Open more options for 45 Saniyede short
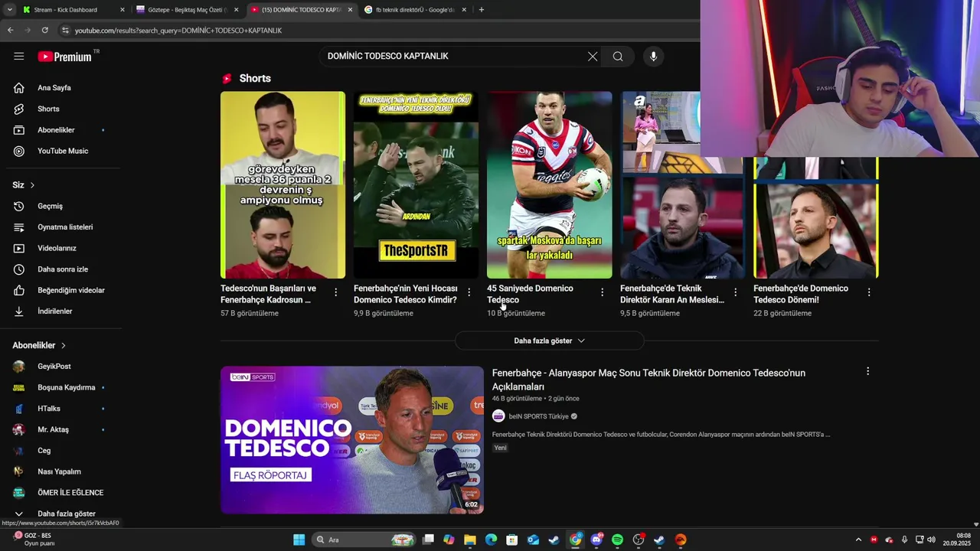 602,292
